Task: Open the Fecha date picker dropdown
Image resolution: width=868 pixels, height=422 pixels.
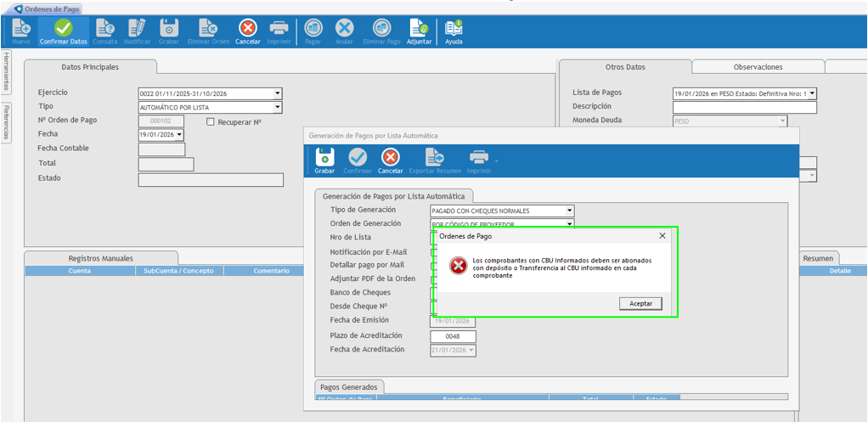Action: tap(179, 135)
